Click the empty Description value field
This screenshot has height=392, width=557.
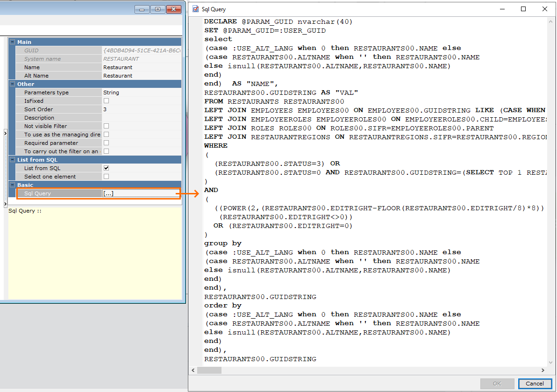pos(142,118)
